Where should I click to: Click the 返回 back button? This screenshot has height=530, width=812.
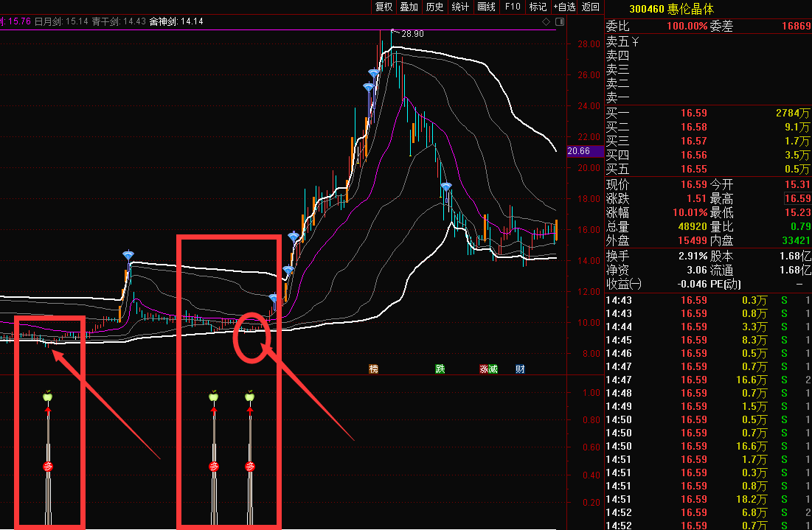click(591, 7)
